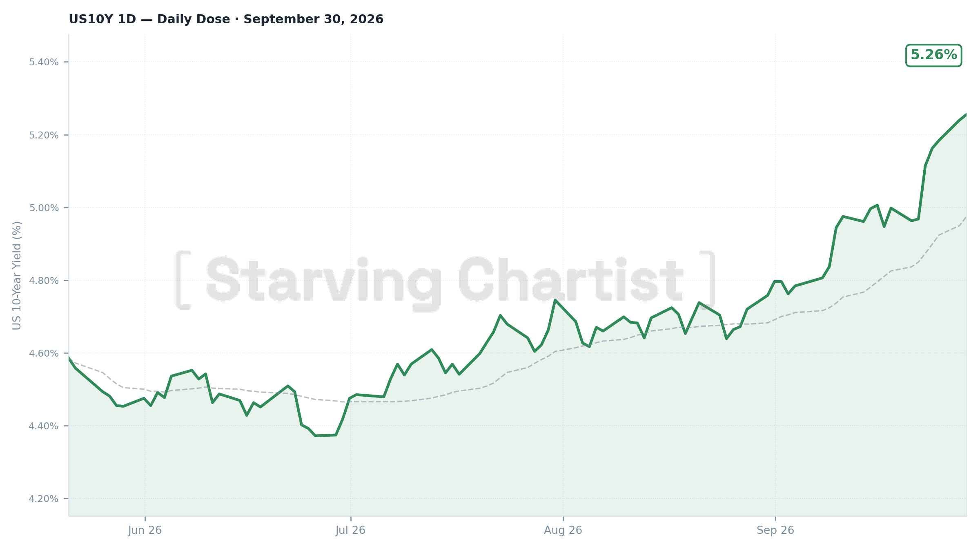This screenshot has width=980, height=549.
Task: Click the US 10-Year Yield axis title
Action: (17, 275)
